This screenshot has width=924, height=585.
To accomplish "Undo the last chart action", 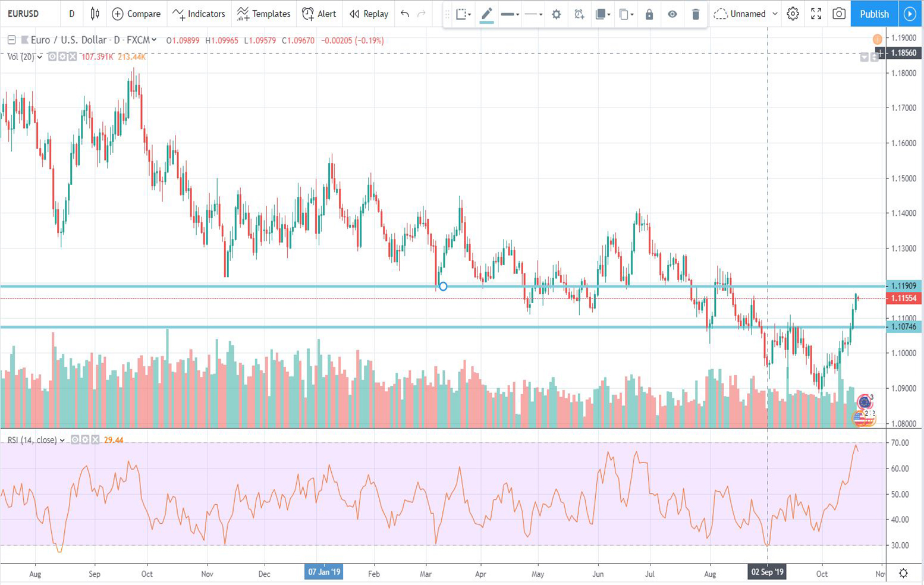I will pos(405,14).
